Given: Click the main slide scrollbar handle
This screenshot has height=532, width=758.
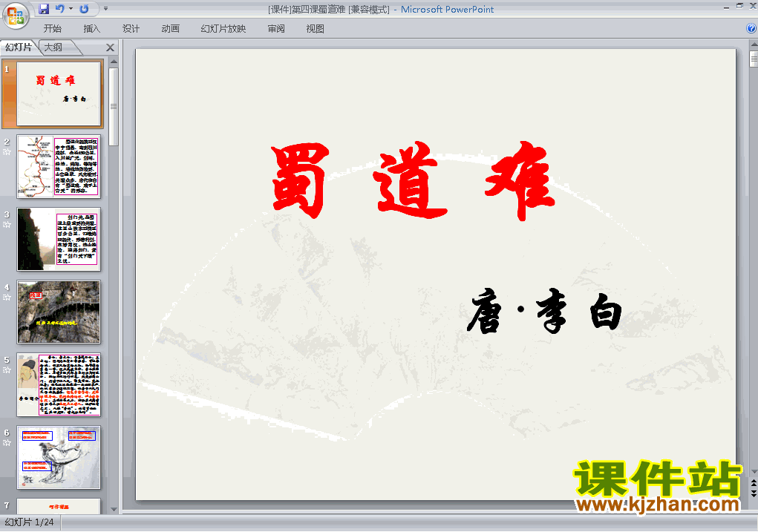Looking at the screenshot, I should (x=754, y=59).
